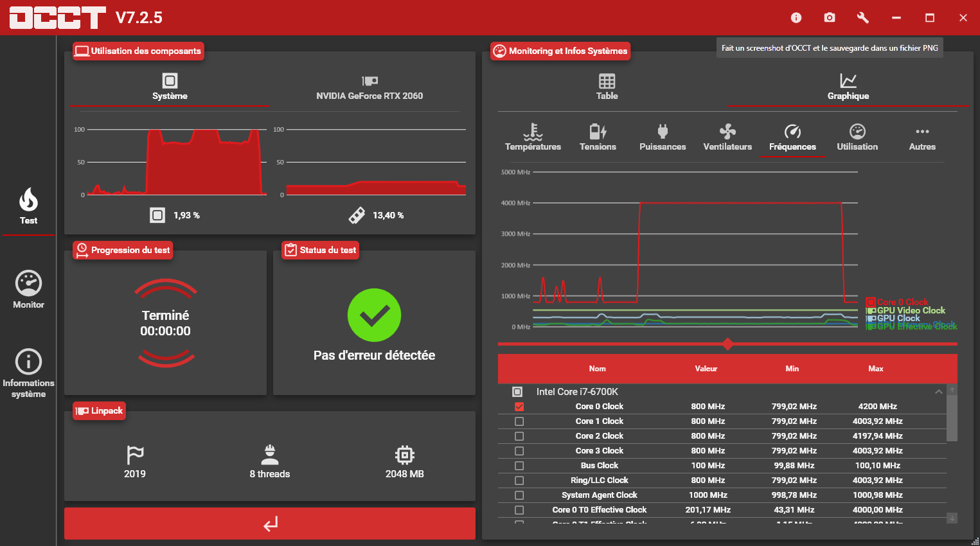
Task: Show the Utilisation sensor category
Action: pyautogui.click(x=857, y=137)
